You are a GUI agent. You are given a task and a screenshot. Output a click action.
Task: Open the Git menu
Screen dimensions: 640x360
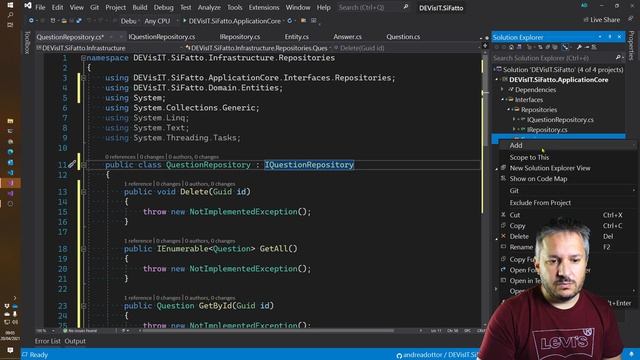point(94,7)
